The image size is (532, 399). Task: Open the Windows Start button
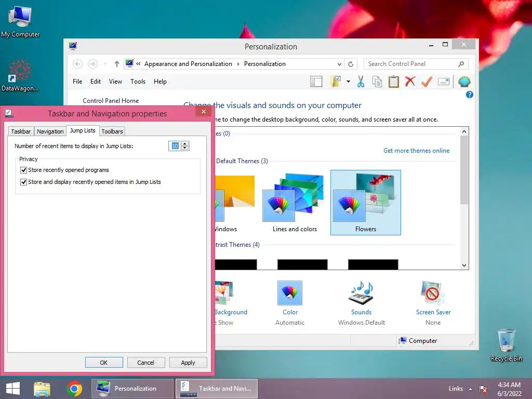coord(13,389)
